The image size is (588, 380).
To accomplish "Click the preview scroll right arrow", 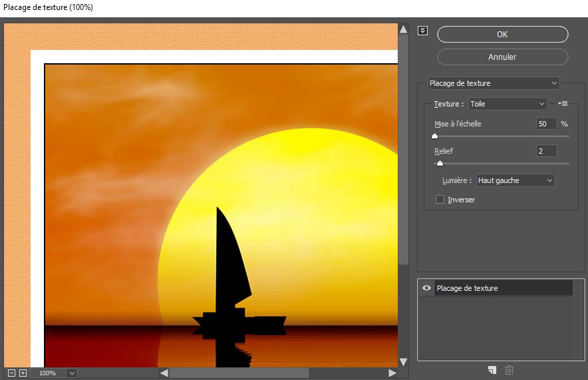I will click(392, 373).
